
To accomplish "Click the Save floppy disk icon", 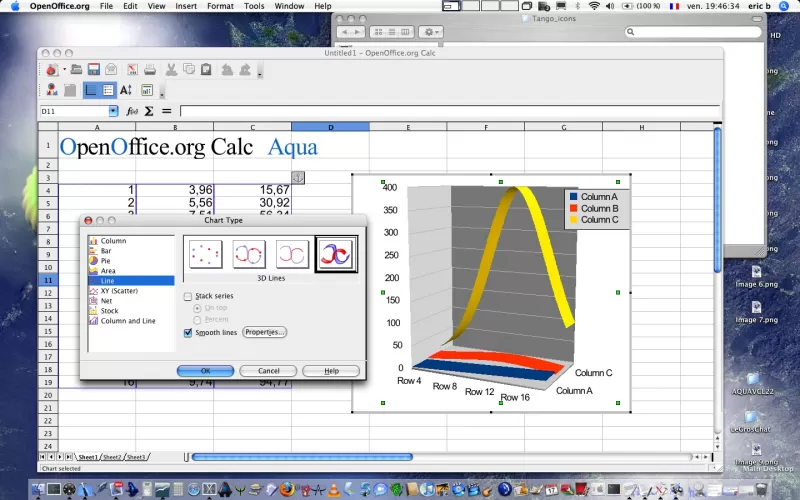I will (93, 69).
